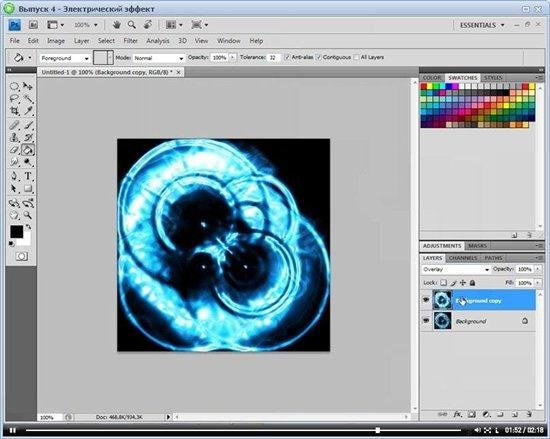Add a layer style with fx button
This screenshot has width=550, height=439.
457,414
